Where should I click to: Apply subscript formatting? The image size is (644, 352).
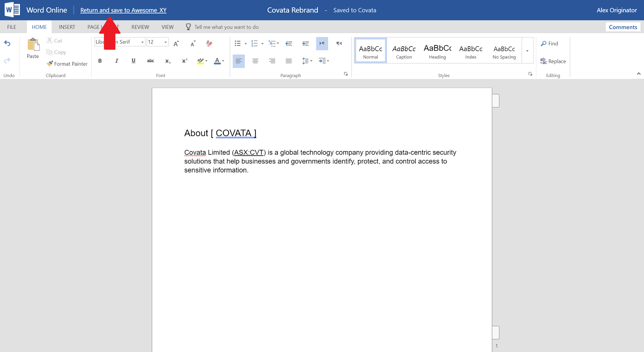168,61
